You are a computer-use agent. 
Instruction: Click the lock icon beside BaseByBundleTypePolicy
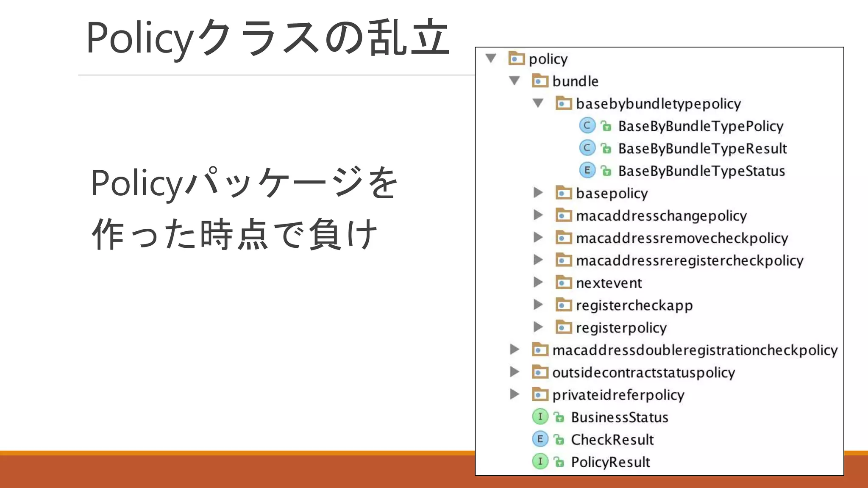[x=606, y=126]
